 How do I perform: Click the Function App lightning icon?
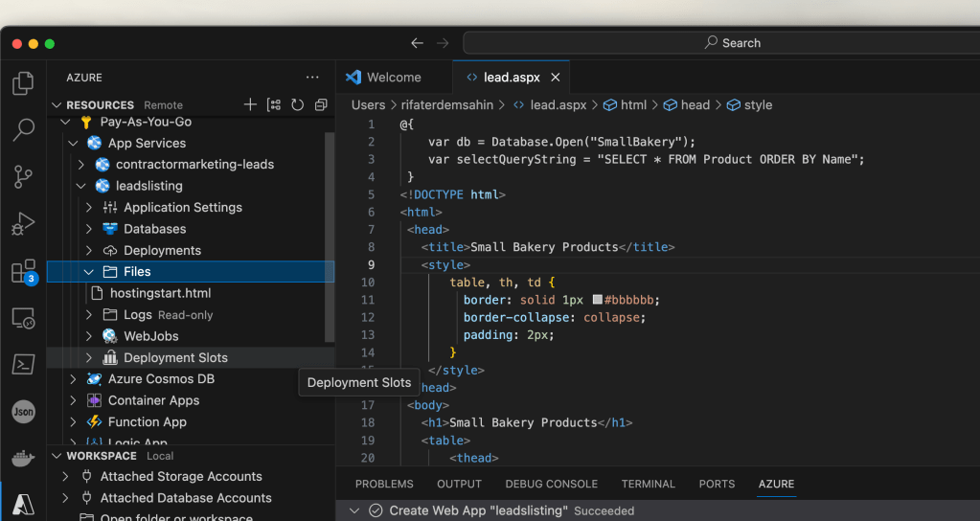(x=95, y=421)
